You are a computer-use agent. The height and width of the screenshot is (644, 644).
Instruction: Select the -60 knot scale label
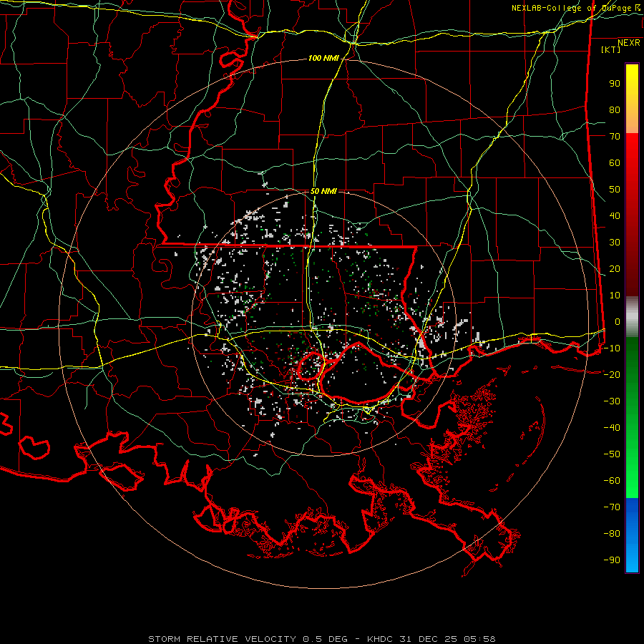coord(612,481)
